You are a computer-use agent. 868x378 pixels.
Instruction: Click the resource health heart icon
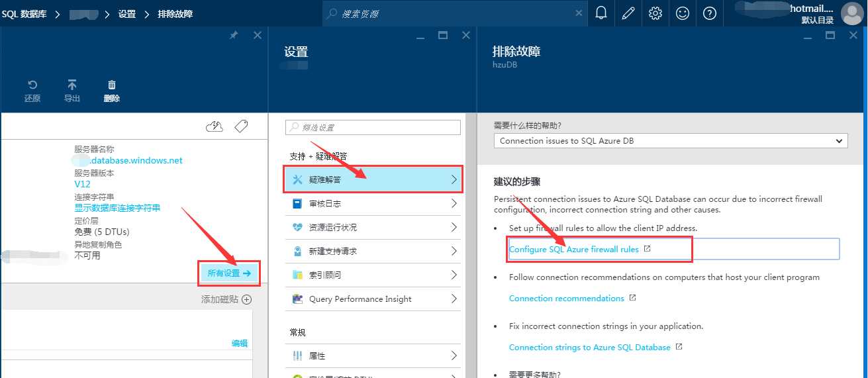point(297,227)
